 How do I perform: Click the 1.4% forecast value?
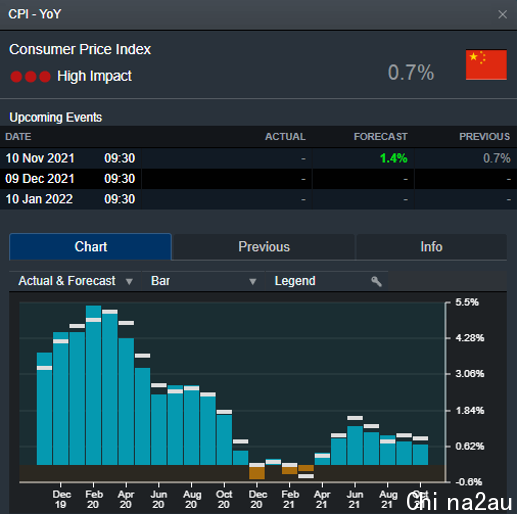tap(394, 158)
